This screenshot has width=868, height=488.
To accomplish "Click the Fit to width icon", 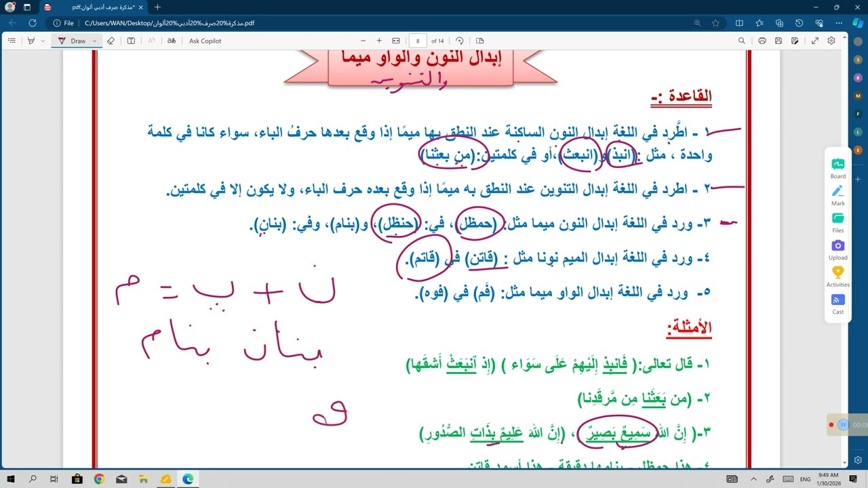I will 396,41.
